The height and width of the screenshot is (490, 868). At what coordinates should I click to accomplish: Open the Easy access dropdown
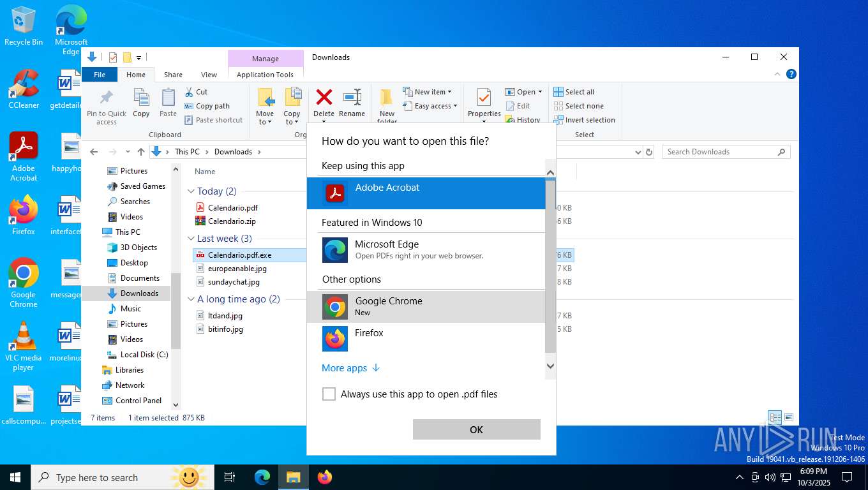point(430,106)
